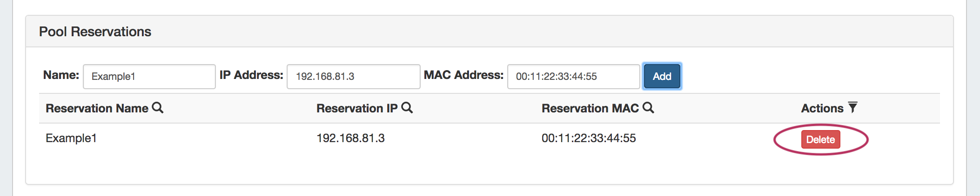This screenshot has width=980, height=196.
Task: Focus the Name input field
Action: click(149, 77)
